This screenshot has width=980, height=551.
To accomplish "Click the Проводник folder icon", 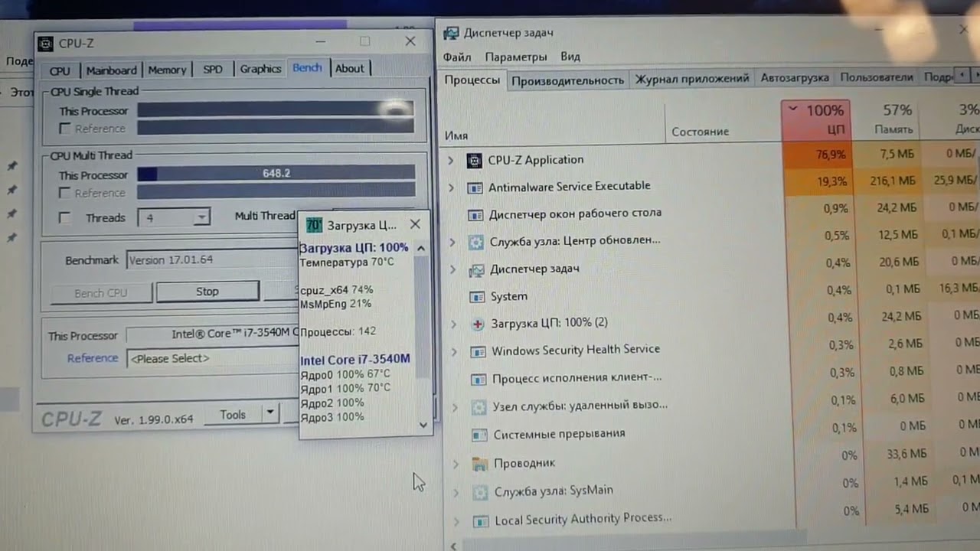I will pos(480,463).
